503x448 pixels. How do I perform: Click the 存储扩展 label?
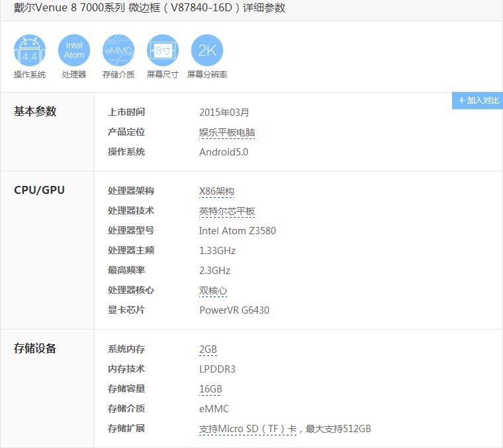(x=126, y=429)
